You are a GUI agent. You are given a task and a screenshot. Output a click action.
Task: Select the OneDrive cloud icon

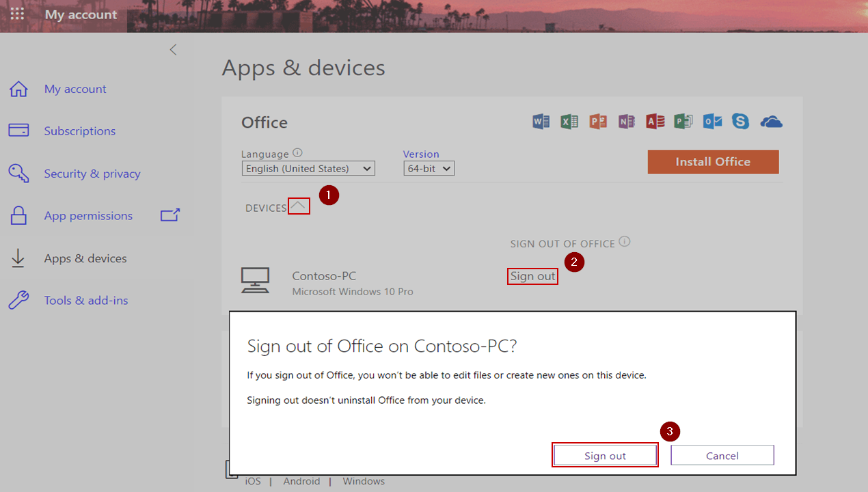tap(771, 121)
